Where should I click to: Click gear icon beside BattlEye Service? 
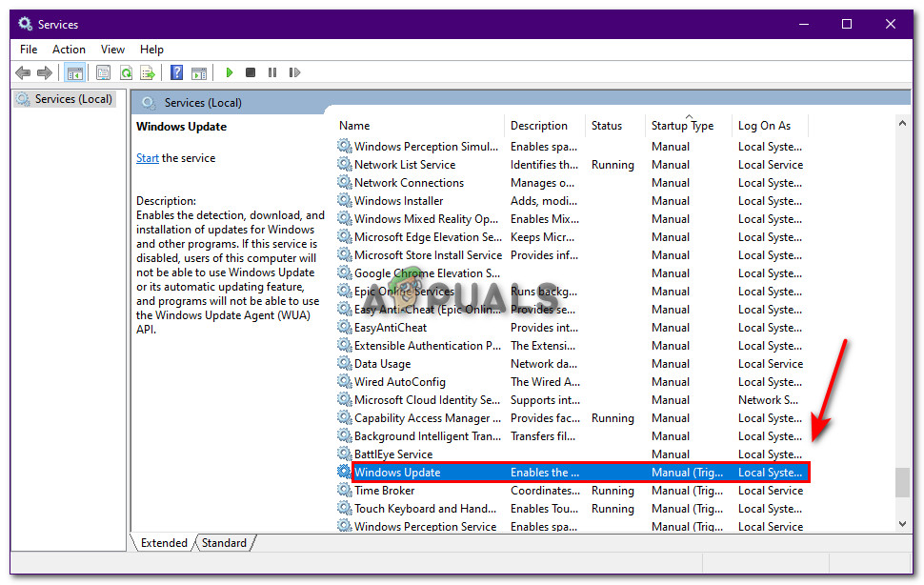(344, 454)
